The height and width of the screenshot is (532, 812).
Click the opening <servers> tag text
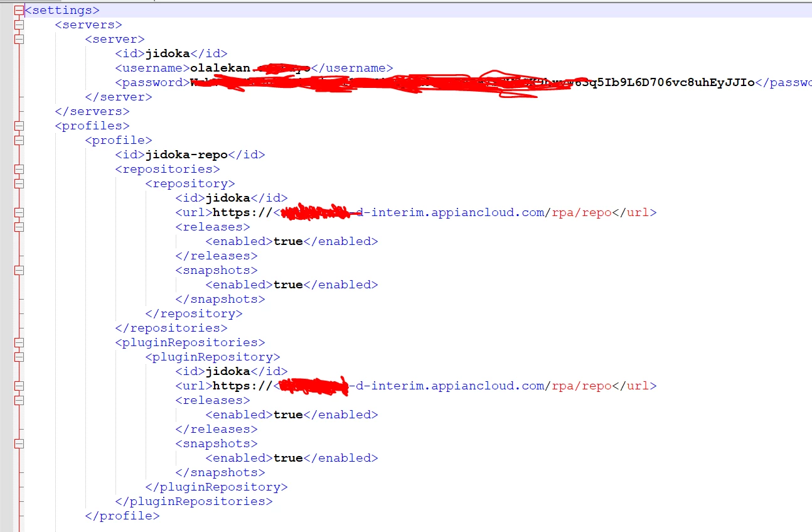point(88,24)
